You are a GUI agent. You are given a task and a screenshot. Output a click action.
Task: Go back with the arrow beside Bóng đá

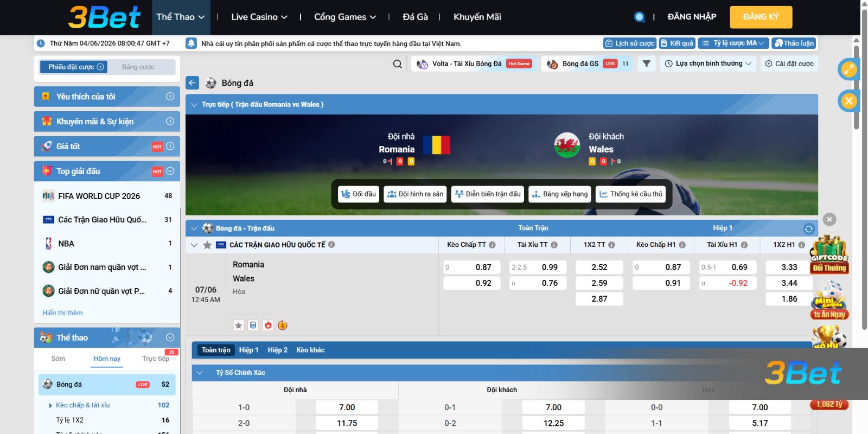[193, 83]
